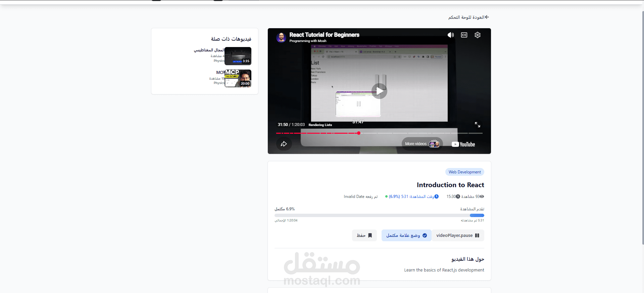Open More videos in the player
Viewport: 644px width, 293px height.
tap(422, 144)
